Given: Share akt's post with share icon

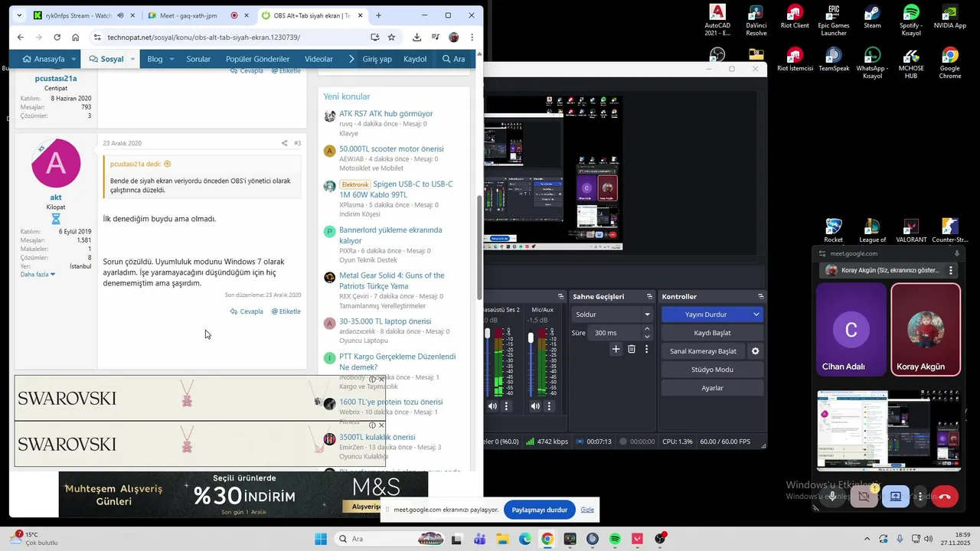Looking at the screenshot, I should click(x=284, y=143).
